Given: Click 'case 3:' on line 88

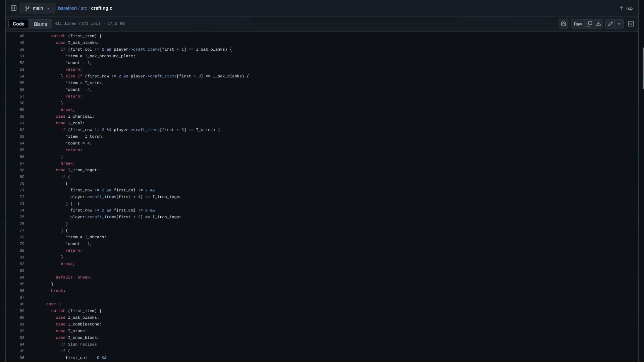Looking at the screenshot, I should [54, 304].
